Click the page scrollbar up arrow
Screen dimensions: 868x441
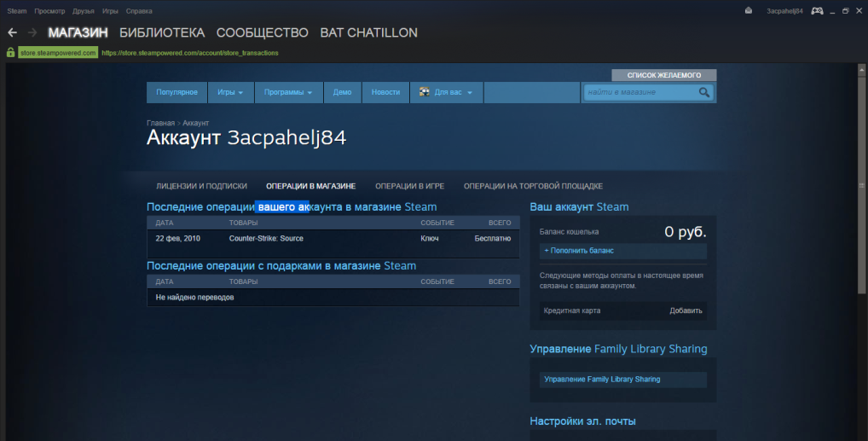coord(862,70)
